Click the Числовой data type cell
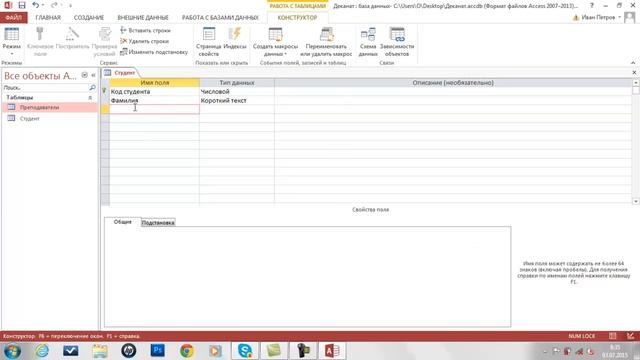 point(237,91)
